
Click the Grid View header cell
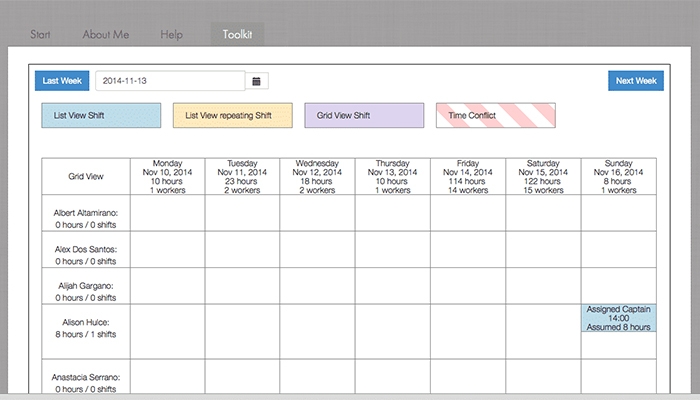(x=86, y=176)
